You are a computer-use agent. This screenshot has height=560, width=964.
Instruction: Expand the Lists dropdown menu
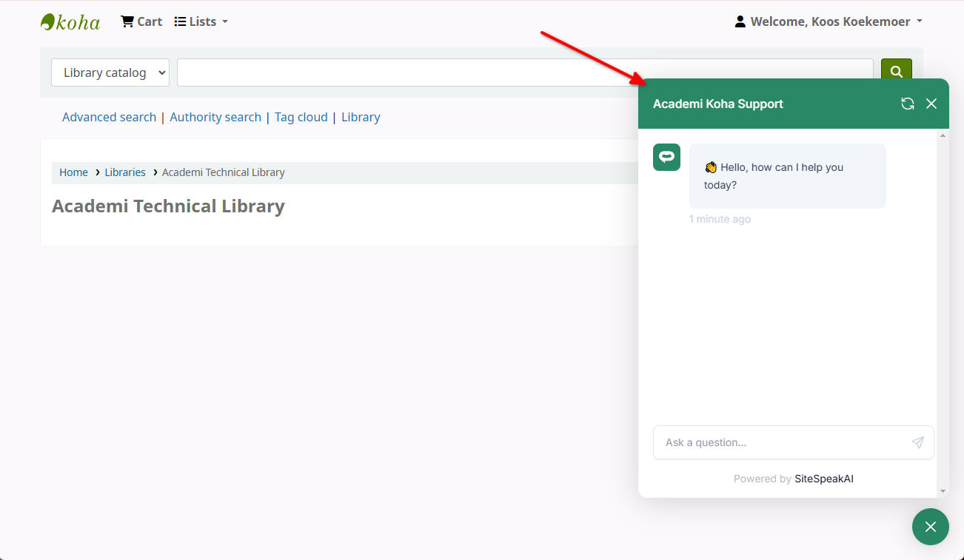[201, 21]
